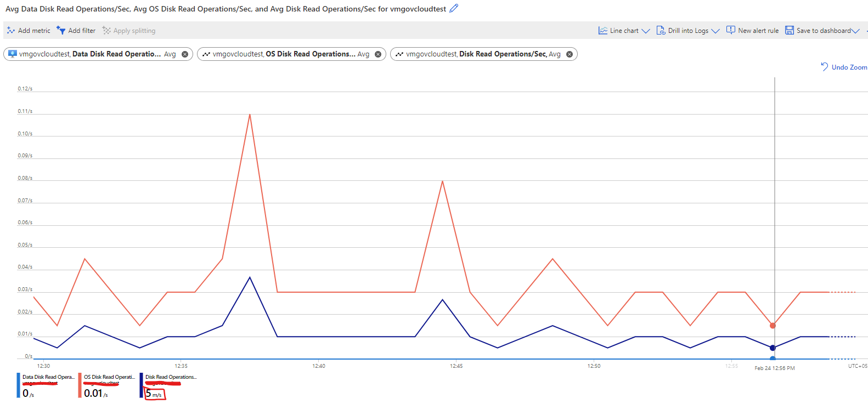This screenshot has width=868, height=404.
Task: Dismiss the OS Disk Read Operations metric pill
Action: tap(377, 54)
